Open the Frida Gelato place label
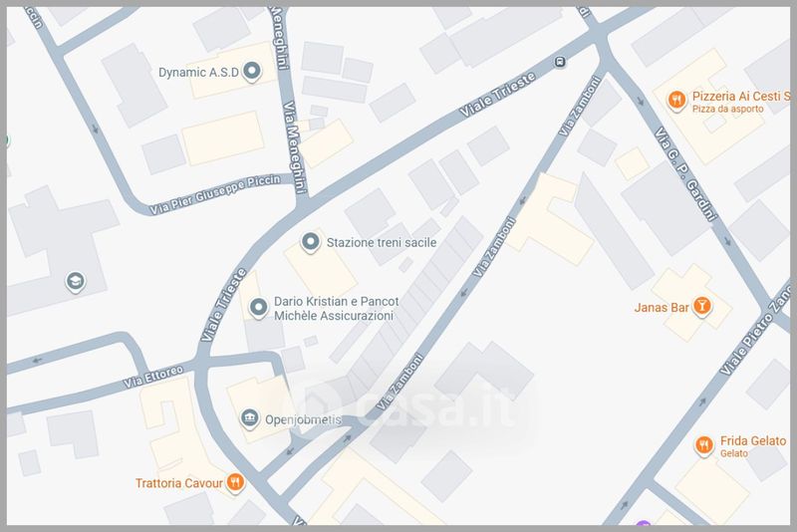Image resolution: width=797 pixels, height=532 pixels. click(x=753, y=440)
